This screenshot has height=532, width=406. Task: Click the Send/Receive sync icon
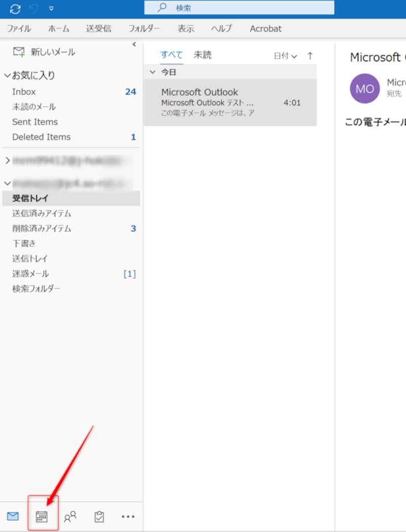click(14, 8)
